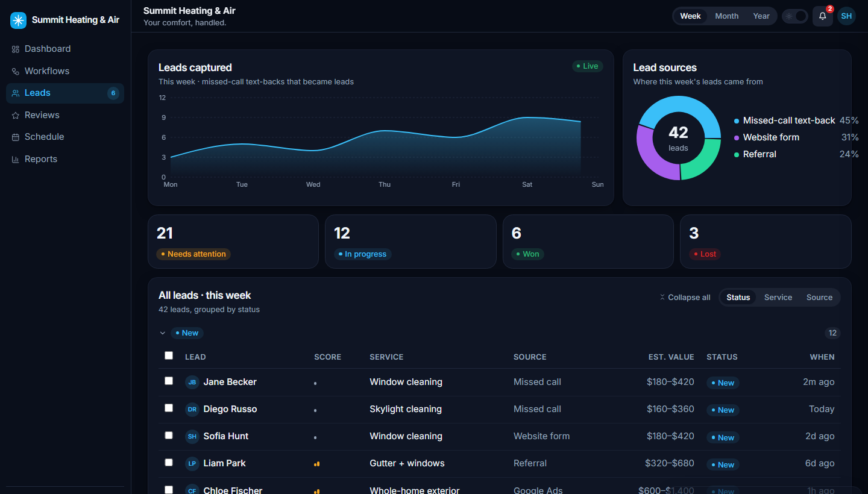This screenshot has width=868, height=494.
Task: Click the New status pill for Jane Becker
Action: click(x=723, y=383)
